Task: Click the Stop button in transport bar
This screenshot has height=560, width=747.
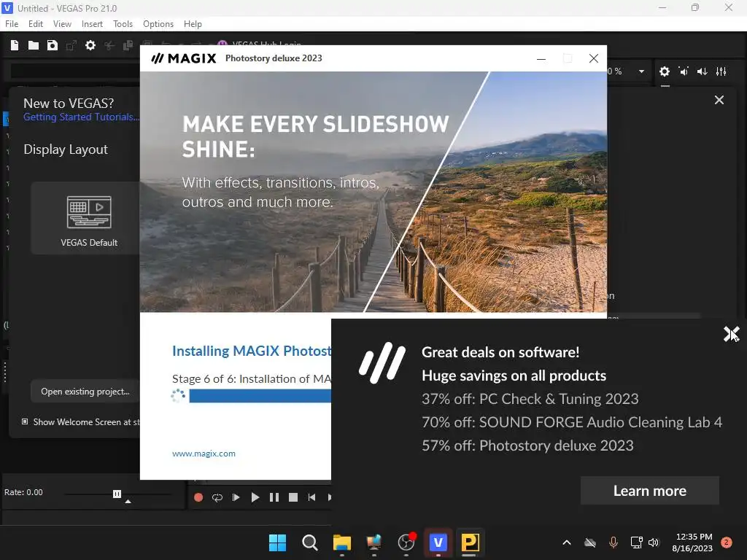Action: point(293,497)
